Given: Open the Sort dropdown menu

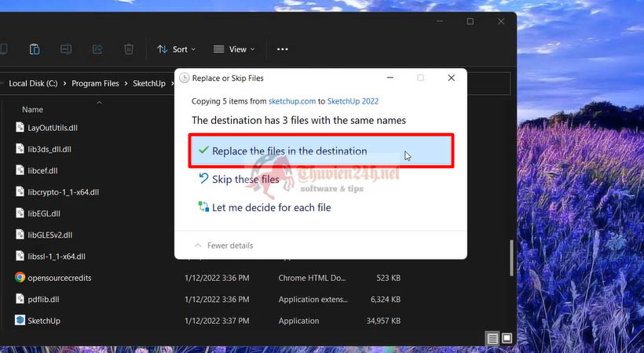Looking at the screenshot, I should 176,49.
